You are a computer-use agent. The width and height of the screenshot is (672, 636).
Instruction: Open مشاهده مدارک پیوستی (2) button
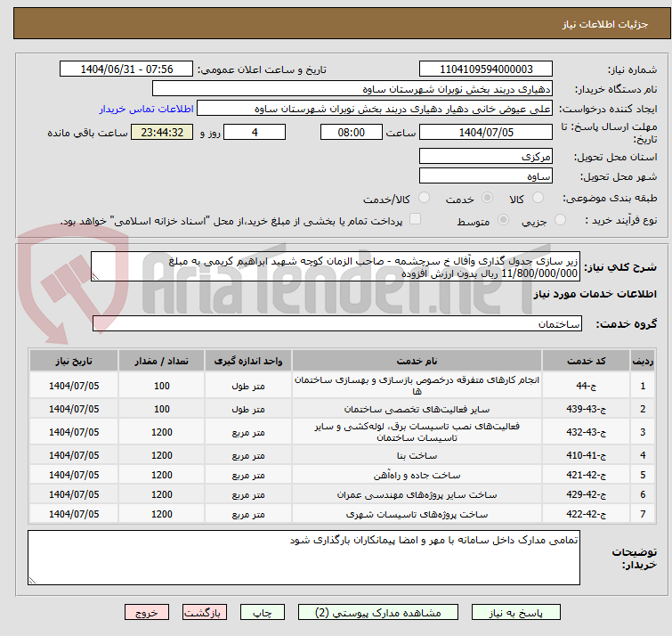point(378,613)
